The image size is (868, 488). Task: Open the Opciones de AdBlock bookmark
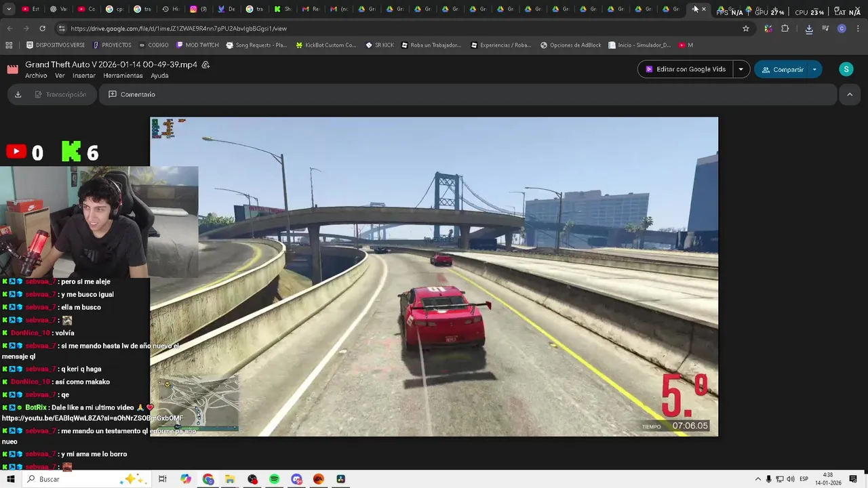[x=570, y=45]
